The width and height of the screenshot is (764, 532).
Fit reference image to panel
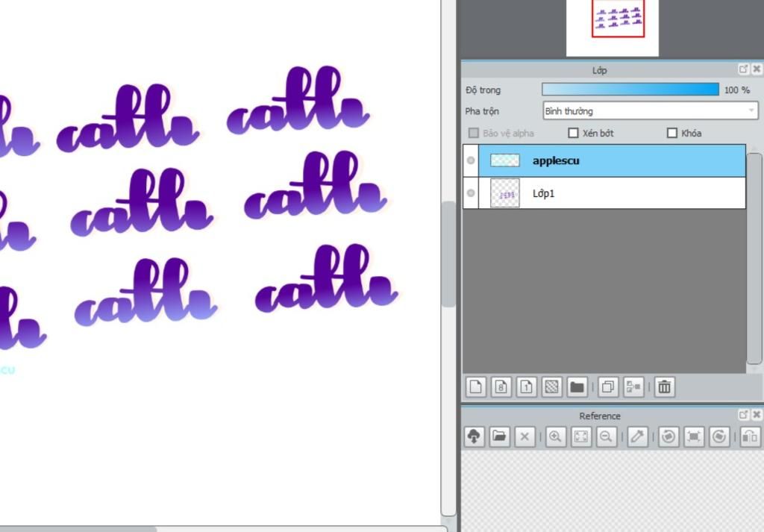(580, 436)
